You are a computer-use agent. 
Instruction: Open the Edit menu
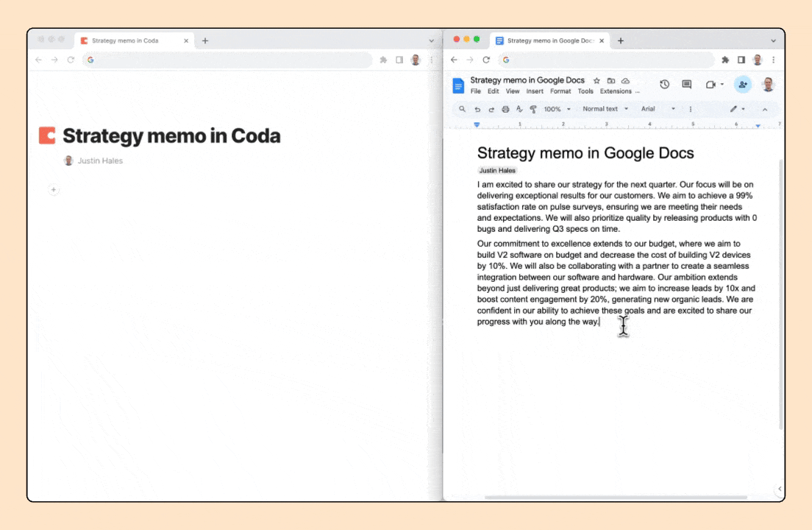[x=493, y=91]
